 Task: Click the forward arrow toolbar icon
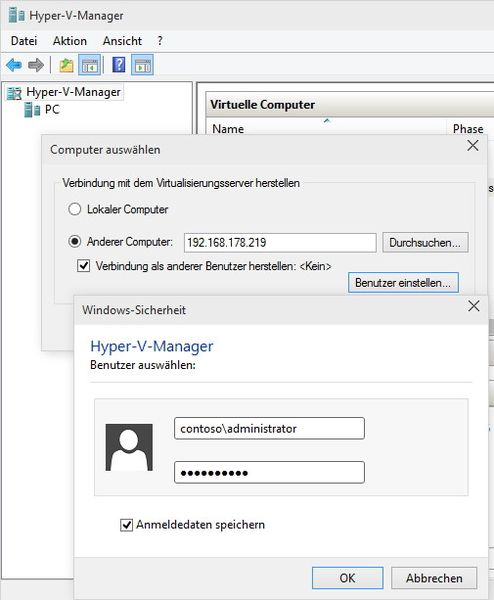tap(36, 65)
